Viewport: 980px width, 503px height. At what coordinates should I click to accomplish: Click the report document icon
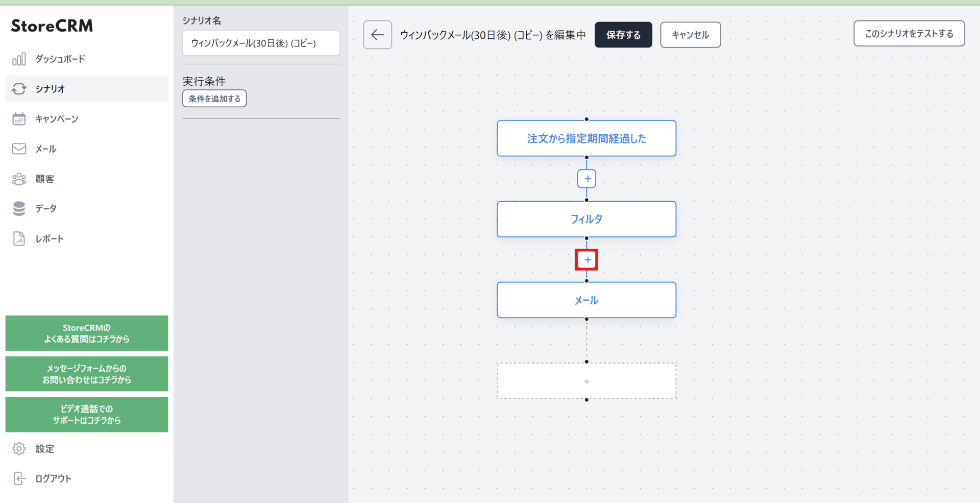[19, 238]
